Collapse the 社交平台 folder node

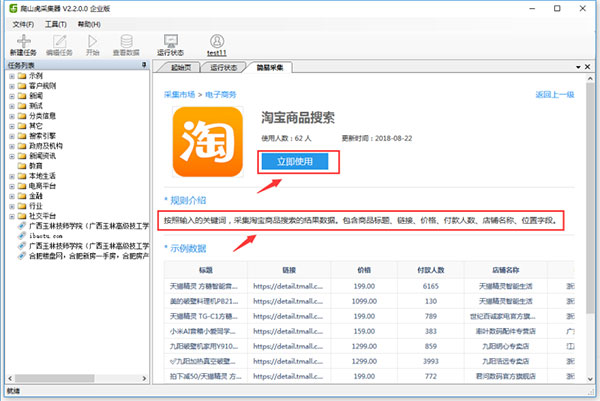12,216
